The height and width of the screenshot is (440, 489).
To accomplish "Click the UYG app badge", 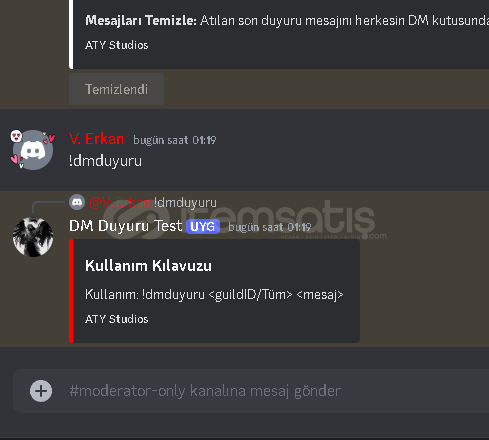I will pos(203,227).
